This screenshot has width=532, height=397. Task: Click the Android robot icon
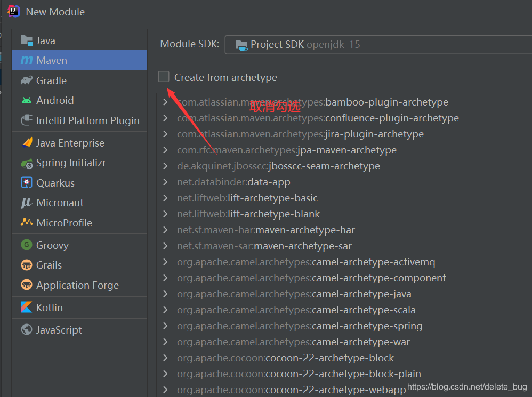click(x=27, y=100)
